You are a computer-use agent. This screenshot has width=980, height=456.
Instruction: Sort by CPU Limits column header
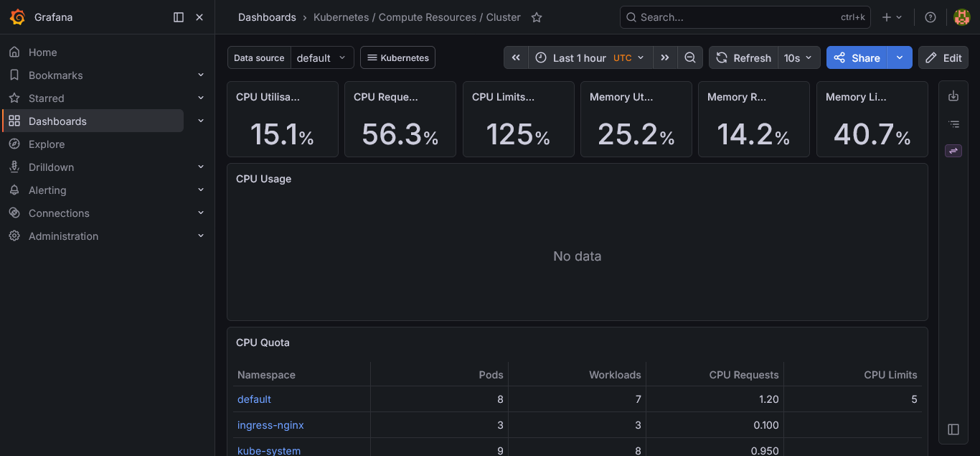click(x=890, y=375)
